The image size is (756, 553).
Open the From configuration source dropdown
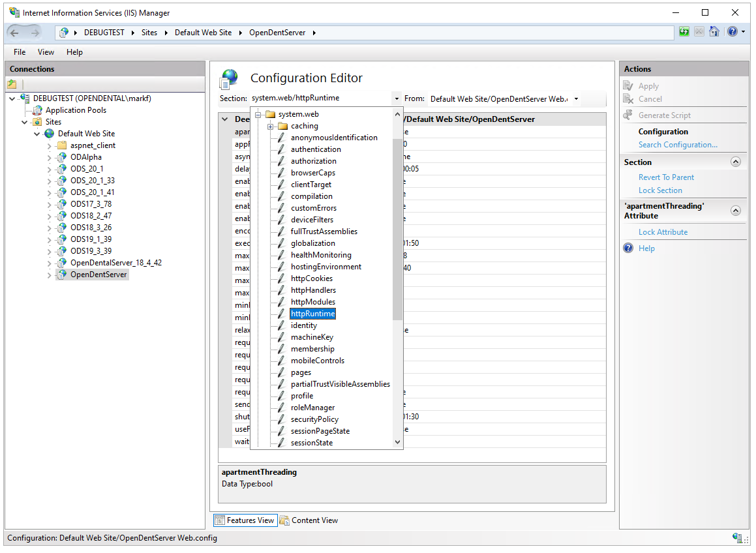[576, 99]
